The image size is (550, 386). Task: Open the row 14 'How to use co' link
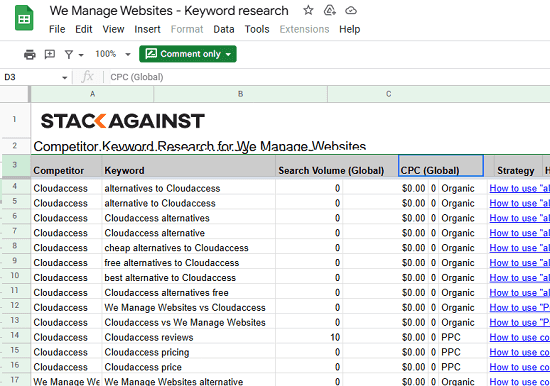(519, 337)
